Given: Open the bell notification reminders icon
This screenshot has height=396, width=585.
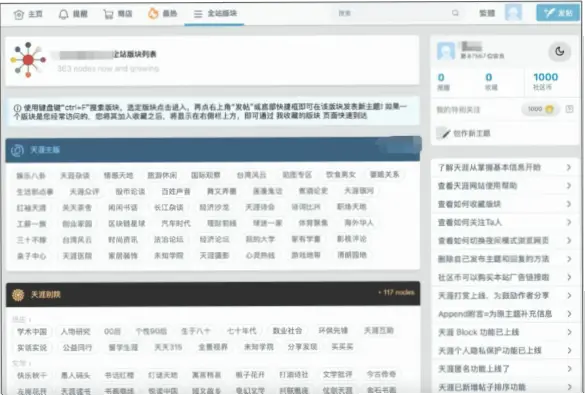Looking at the screenshot, I should coord(63,14).
